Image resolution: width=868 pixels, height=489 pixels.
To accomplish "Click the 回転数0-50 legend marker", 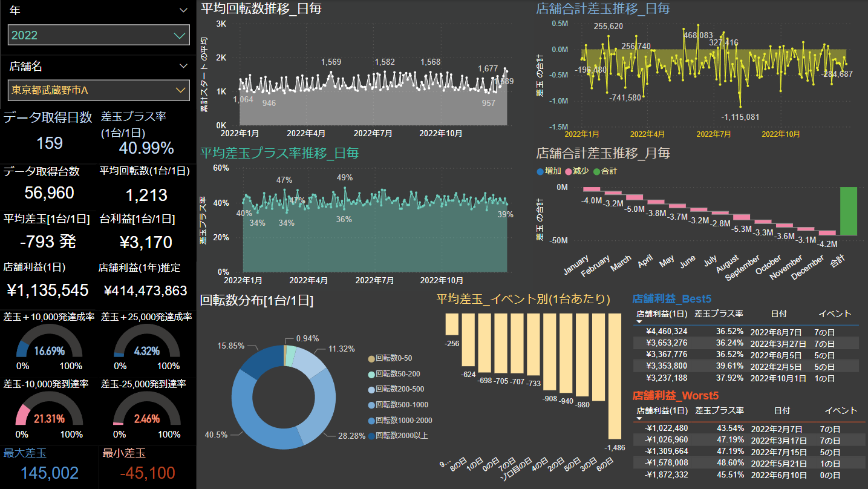I will tap(371, 358).
